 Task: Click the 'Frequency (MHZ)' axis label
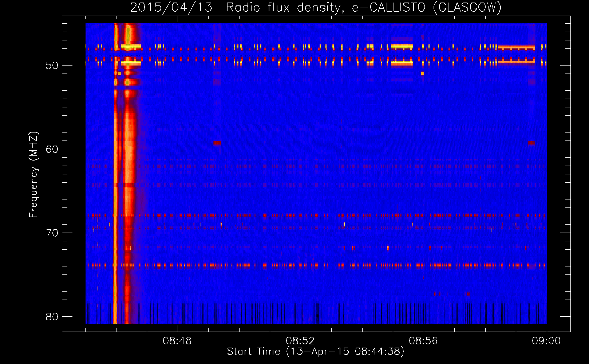pyautogui.click(x=33, y=174)
